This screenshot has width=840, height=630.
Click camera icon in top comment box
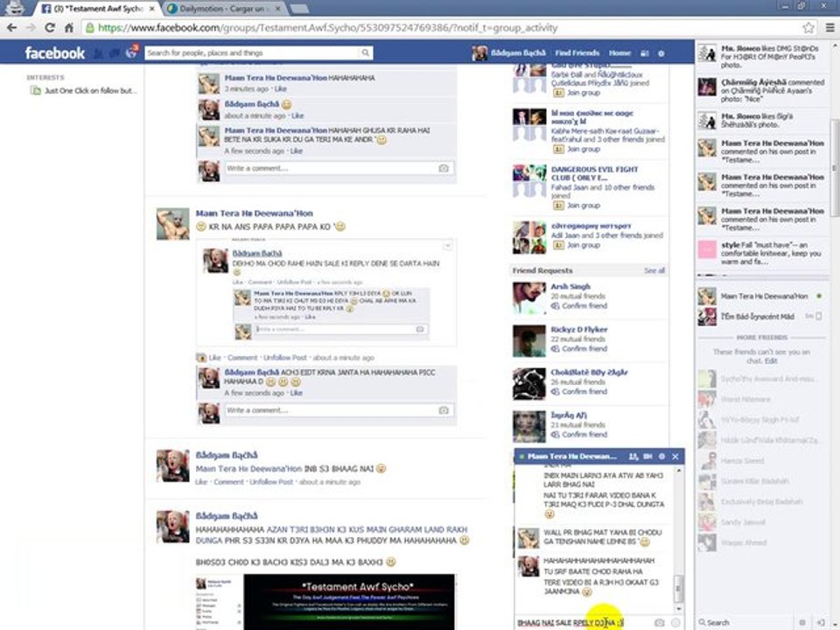444,168
